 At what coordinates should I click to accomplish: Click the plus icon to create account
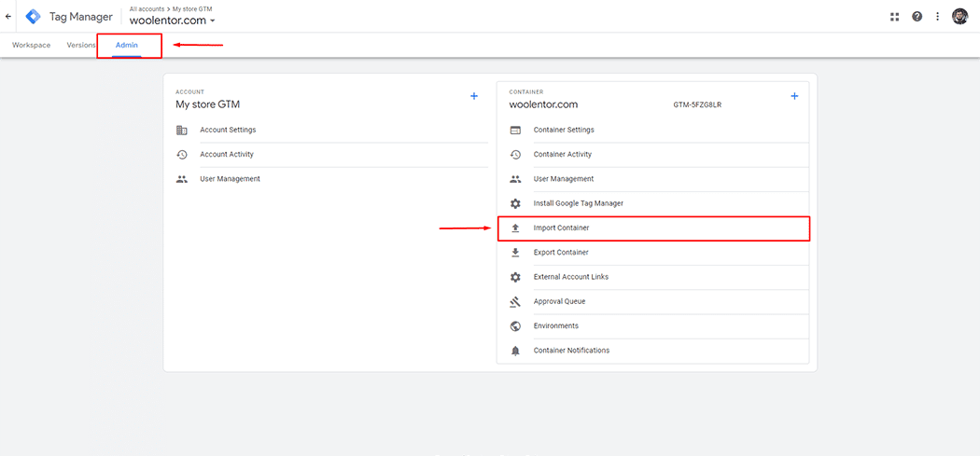click(x=474, y=96)
